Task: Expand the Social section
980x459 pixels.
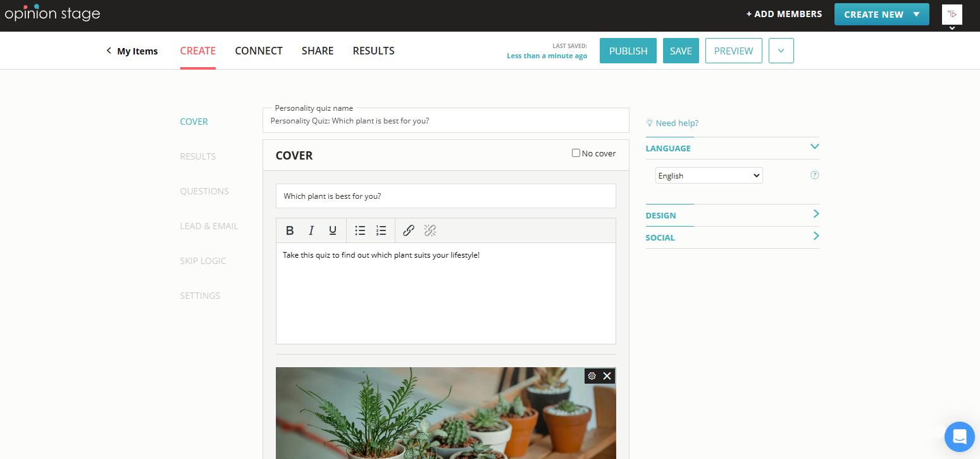Action: pyautogui.click(x=732, y=237)
